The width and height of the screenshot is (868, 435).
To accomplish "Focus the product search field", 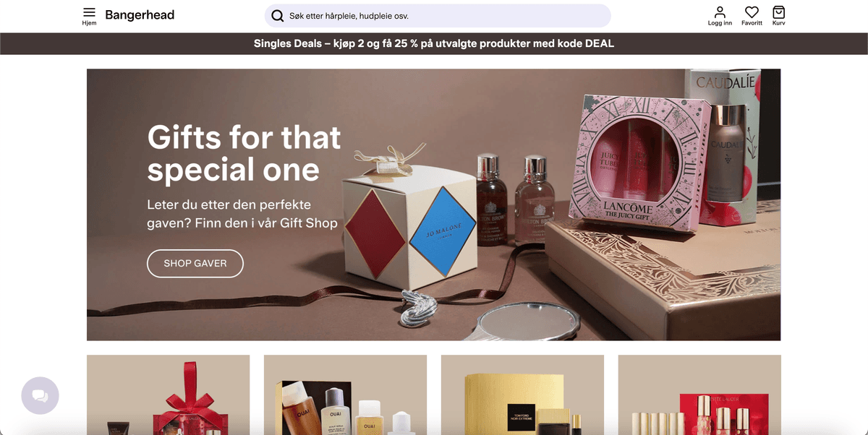I will [x=438, y=16].
